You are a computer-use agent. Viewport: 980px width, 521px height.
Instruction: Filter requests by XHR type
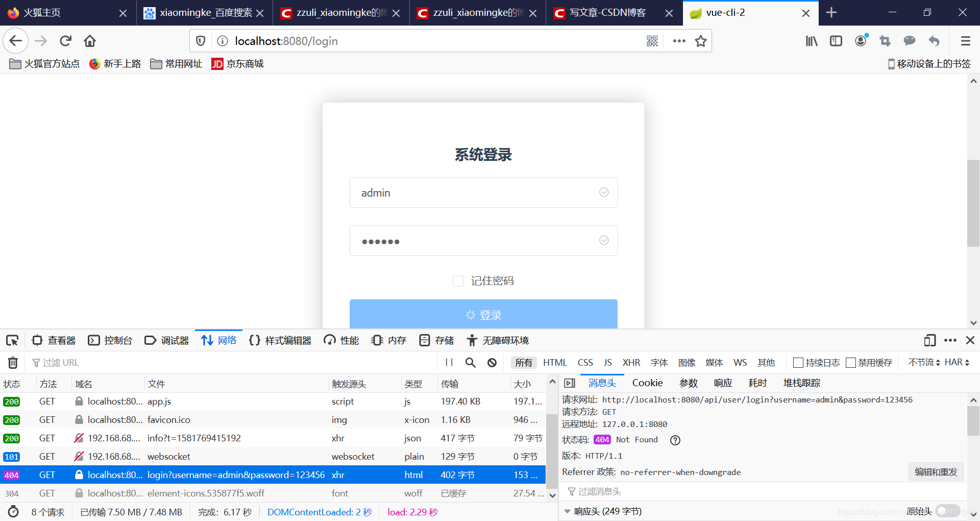(x=631, y=362)
